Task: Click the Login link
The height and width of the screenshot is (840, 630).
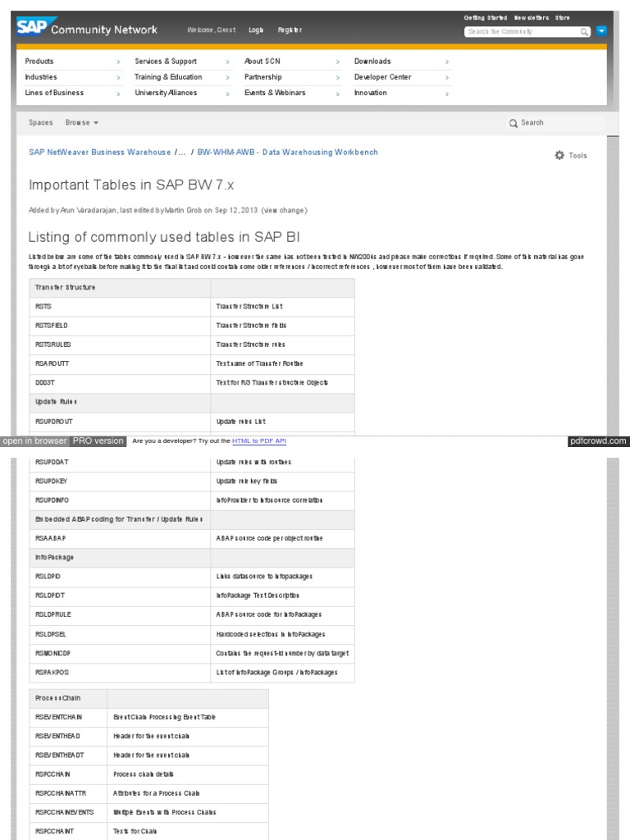Action: pyautogui.click(x=256, y=30)
